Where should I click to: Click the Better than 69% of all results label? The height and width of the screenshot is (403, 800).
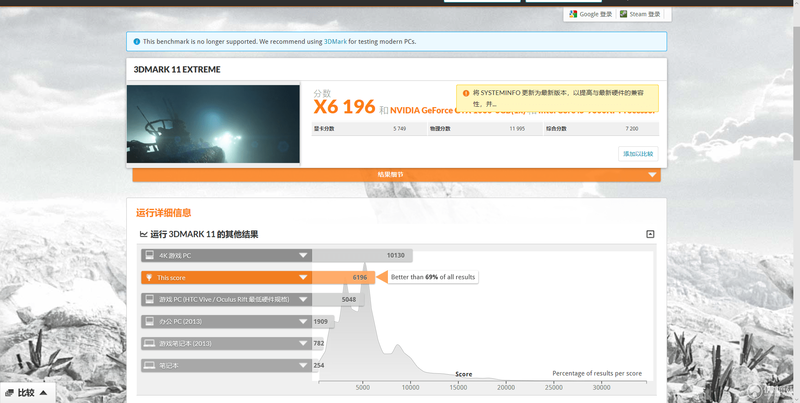point(433,277)
